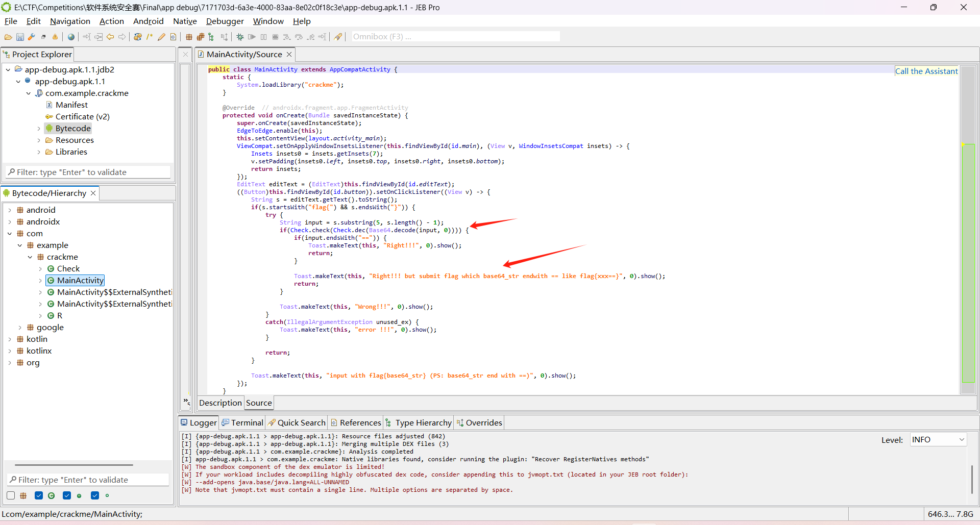The image size is (980, 525).
Task: Click the pencil rename icon in toolbar
Action: 161,37
